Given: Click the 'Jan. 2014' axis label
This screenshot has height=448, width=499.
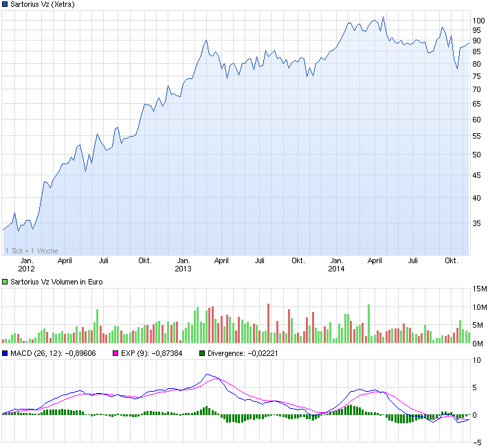Looking at the screenshot, I should click(x=336, y=265).
